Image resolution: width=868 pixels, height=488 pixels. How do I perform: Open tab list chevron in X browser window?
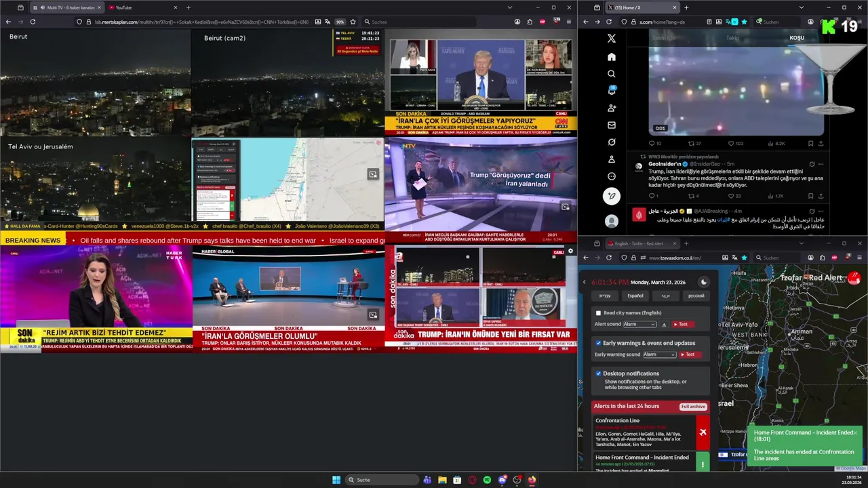click(801, 7)
